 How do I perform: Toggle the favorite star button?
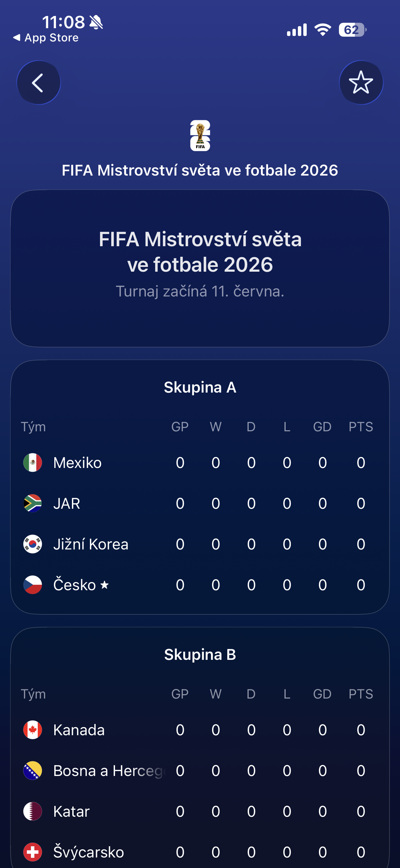(361, 83)
